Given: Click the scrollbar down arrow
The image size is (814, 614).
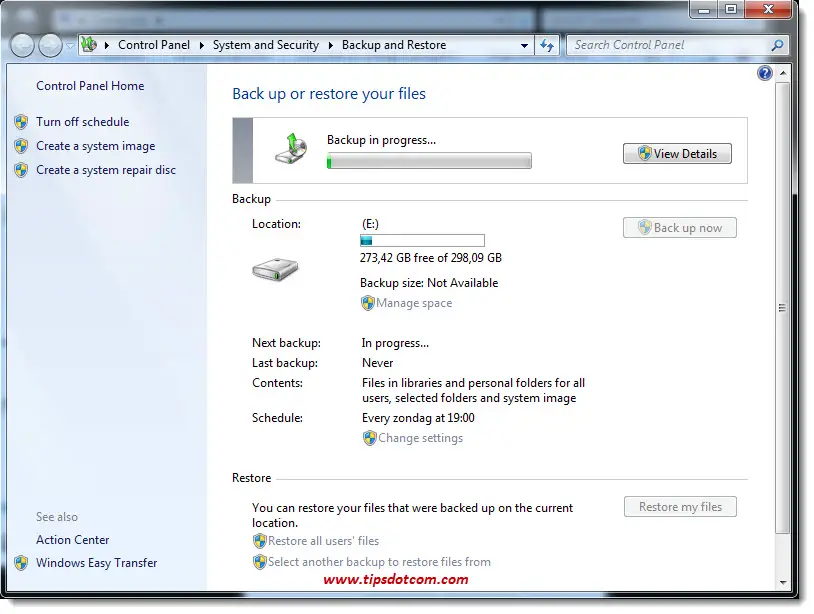Looking at the screenshot, I should point(782,582).
